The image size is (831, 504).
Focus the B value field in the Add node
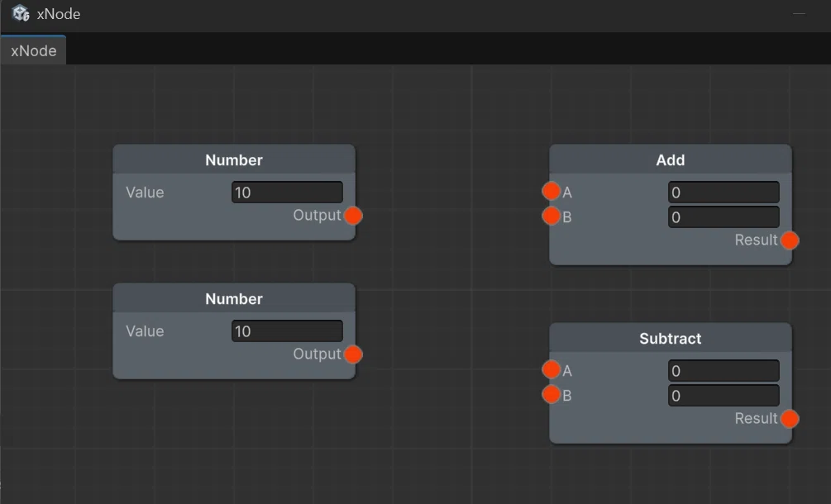[x=724, y=217]
